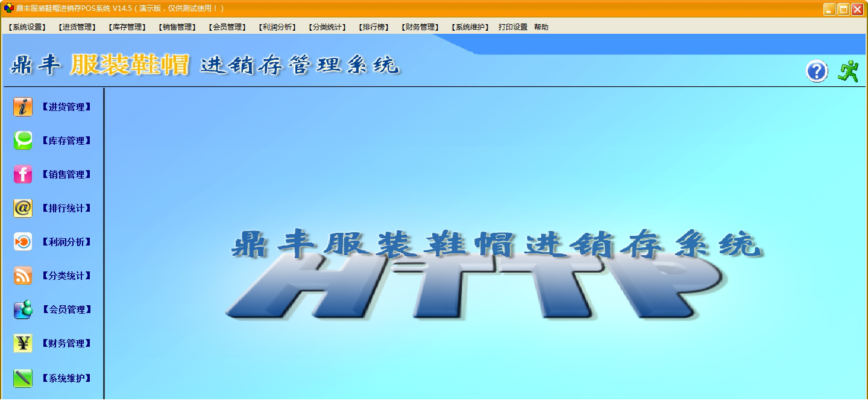Open the 【进货管理】 menu in menu bar

tap(77, 27)
